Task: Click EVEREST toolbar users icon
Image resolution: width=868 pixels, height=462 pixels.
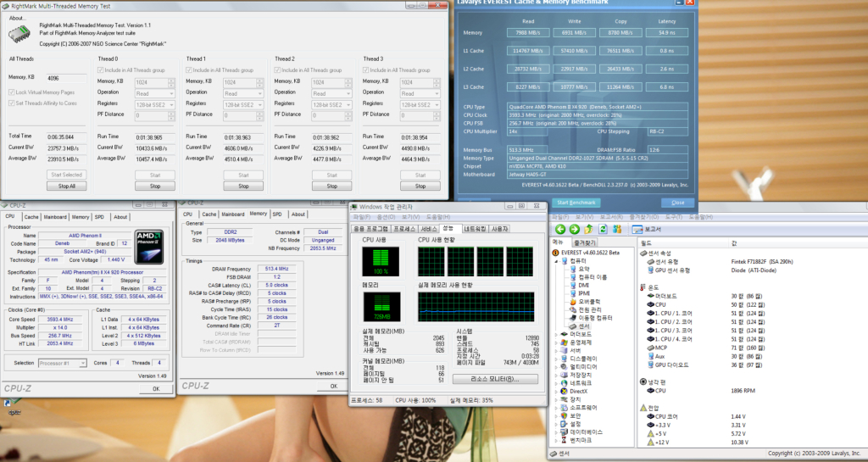Action: pyautogui.click(x=617, y=229)
